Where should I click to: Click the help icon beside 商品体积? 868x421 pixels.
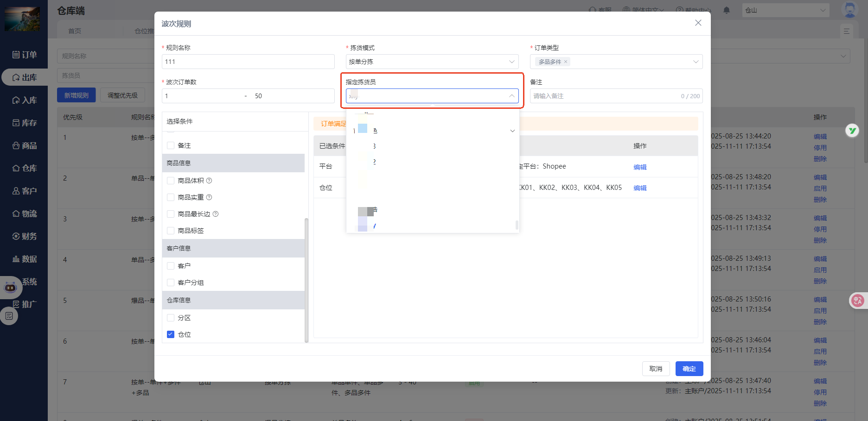209,181
